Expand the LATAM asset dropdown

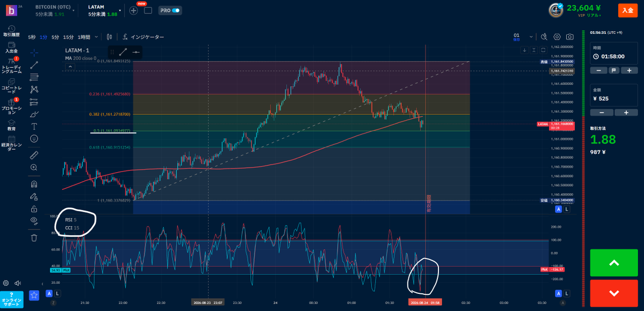coord(120,10)
